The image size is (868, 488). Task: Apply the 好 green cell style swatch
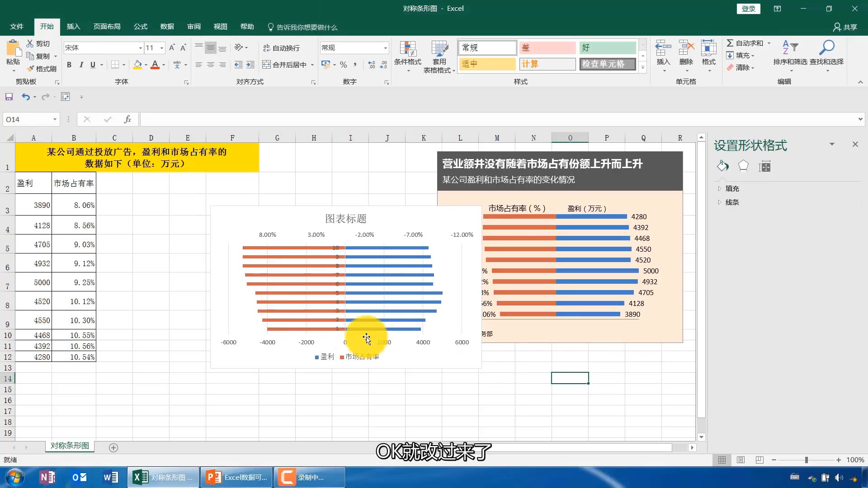[x=607, y=47]
